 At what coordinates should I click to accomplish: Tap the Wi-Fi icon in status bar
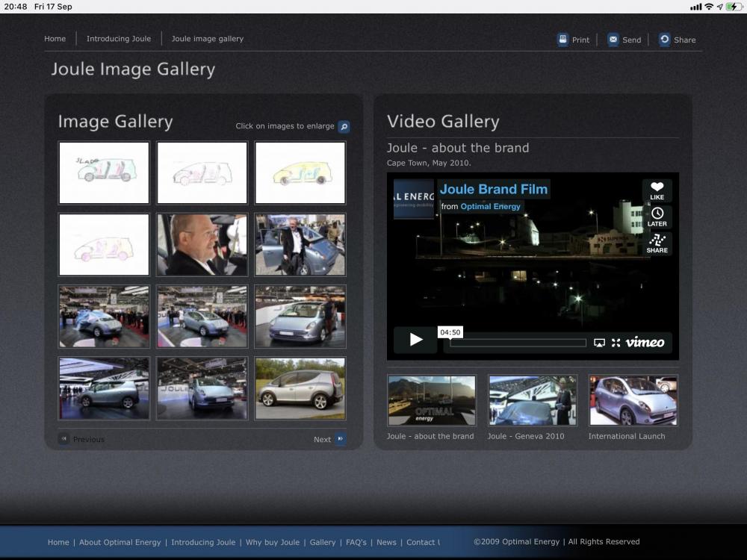pos(709,7)
